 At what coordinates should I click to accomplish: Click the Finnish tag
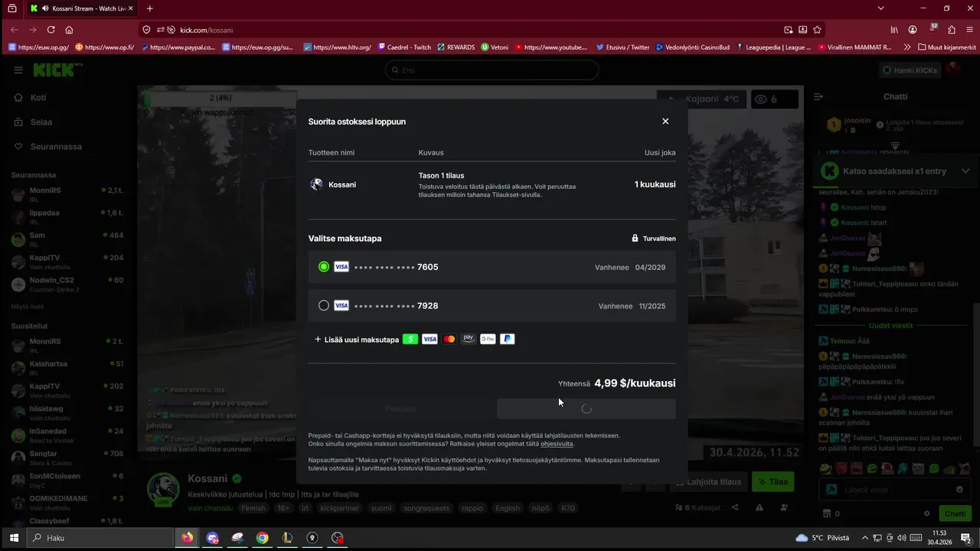click(253, 508)
